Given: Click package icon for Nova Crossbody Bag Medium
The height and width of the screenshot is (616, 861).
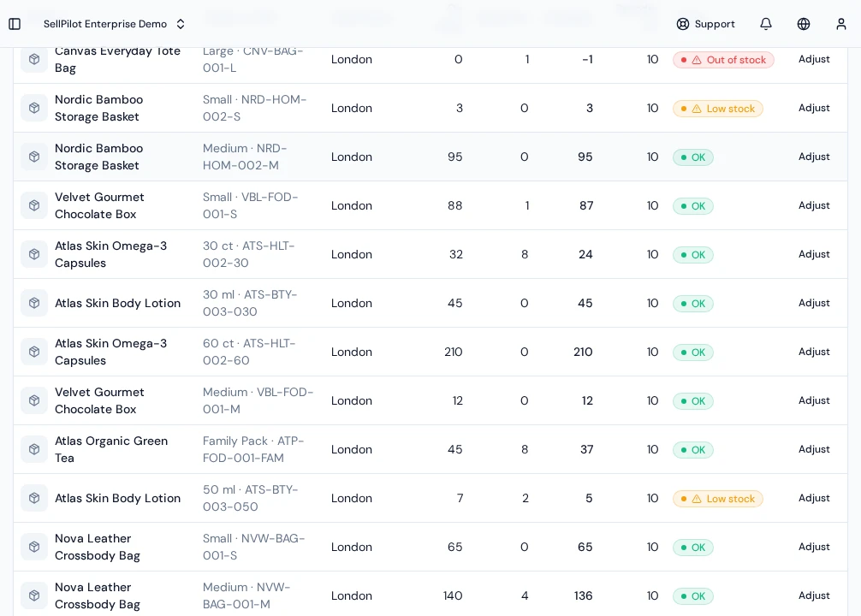Looking at the screenshot, I should click(34, 595).
